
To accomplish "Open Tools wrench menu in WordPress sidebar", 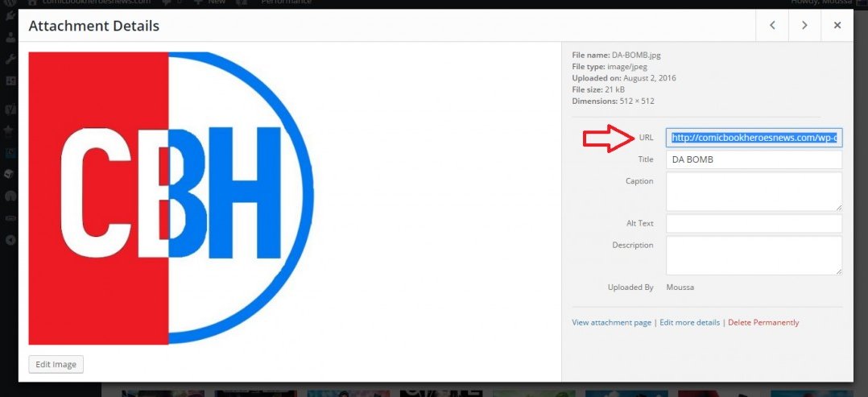I will [x=10, y=60].
